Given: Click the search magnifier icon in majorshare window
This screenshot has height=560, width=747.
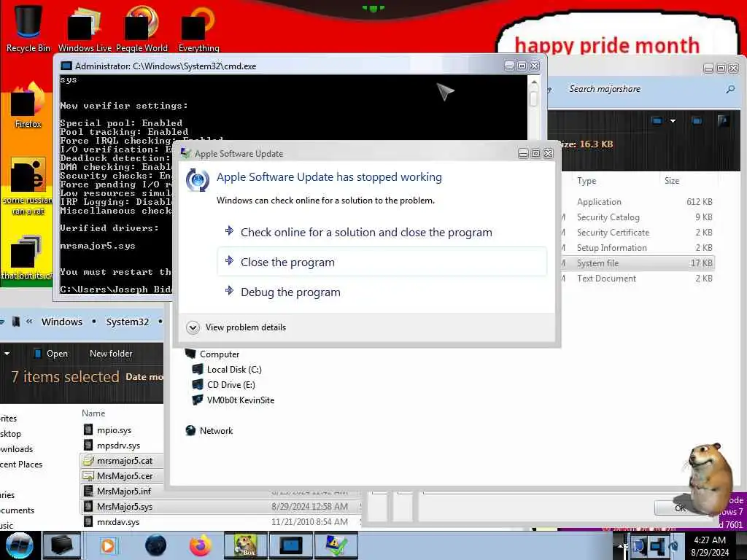Looking at the screenshot, I should pyautogui.click(x=729, y=89).
